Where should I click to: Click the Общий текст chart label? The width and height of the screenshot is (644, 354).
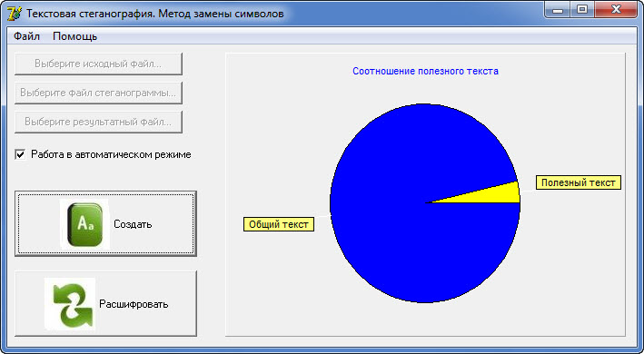coord(279,224)
